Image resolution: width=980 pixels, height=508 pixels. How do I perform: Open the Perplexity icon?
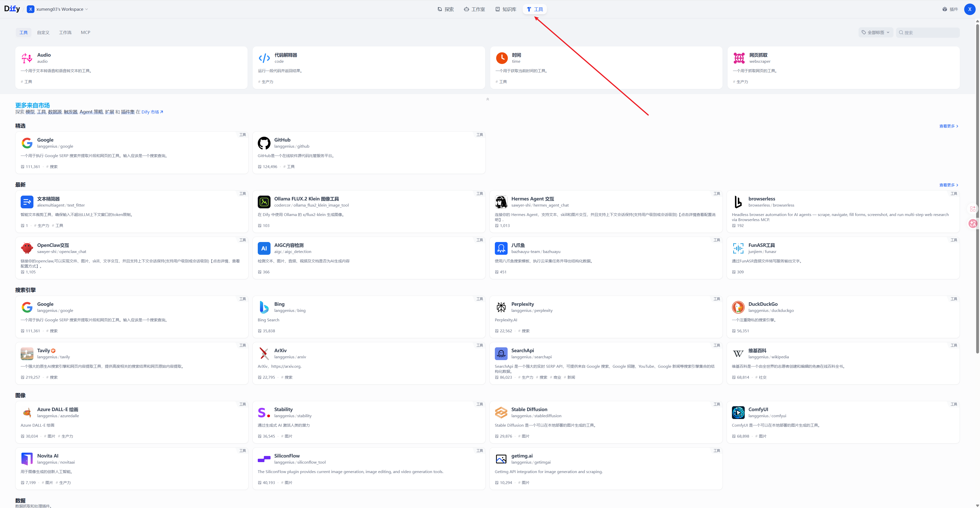coord(501,307)
